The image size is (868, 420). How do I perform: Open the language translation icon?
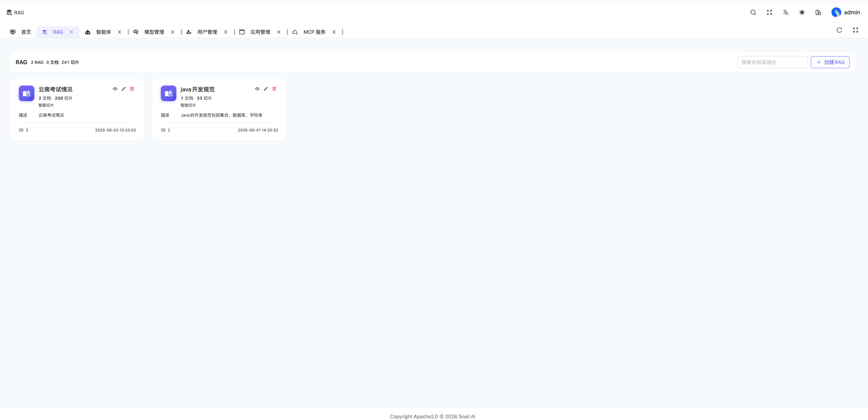[x=785, y=12]
